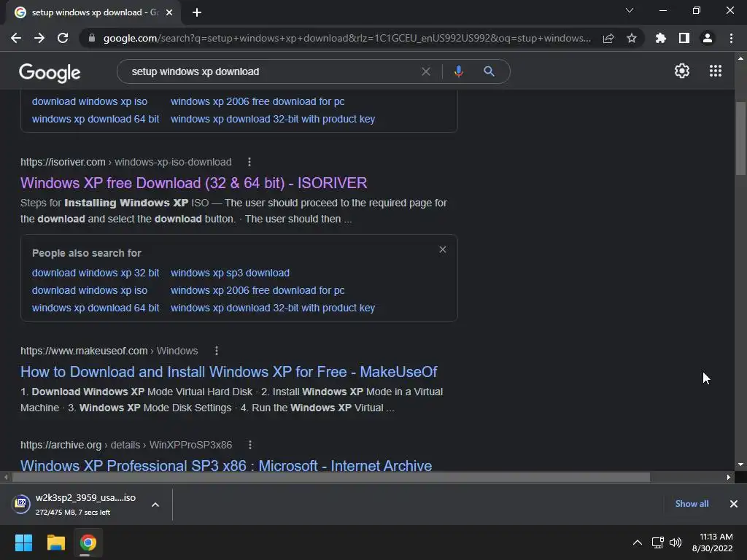Open the Chrome profile menu
This screenshot has height=560, width=747.
pyautogui.click(x=707, y=38)
